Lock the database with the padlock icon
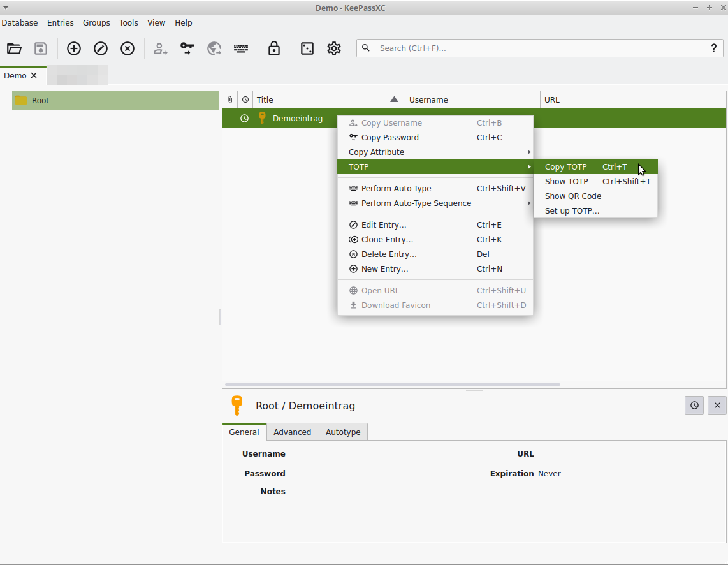This screenshot has width=728, height=565. click(x=274, y=48)
